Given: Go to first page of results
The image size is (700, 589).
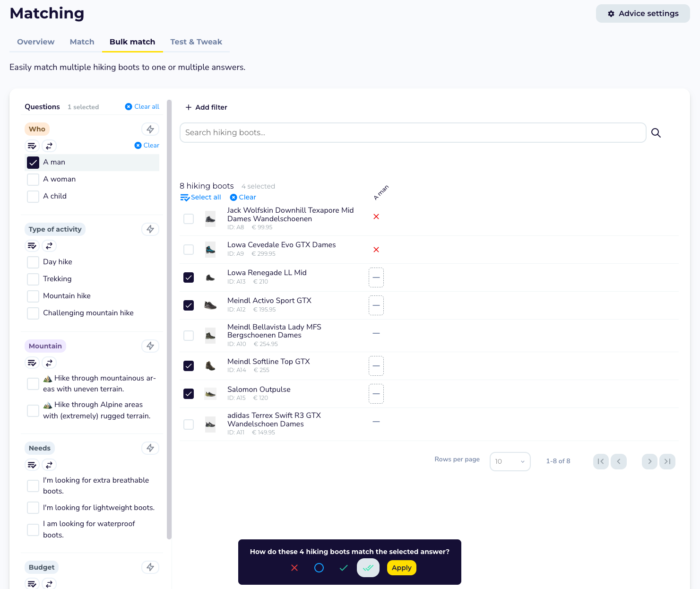Looking at the screenshot, I should pos(601,461).
